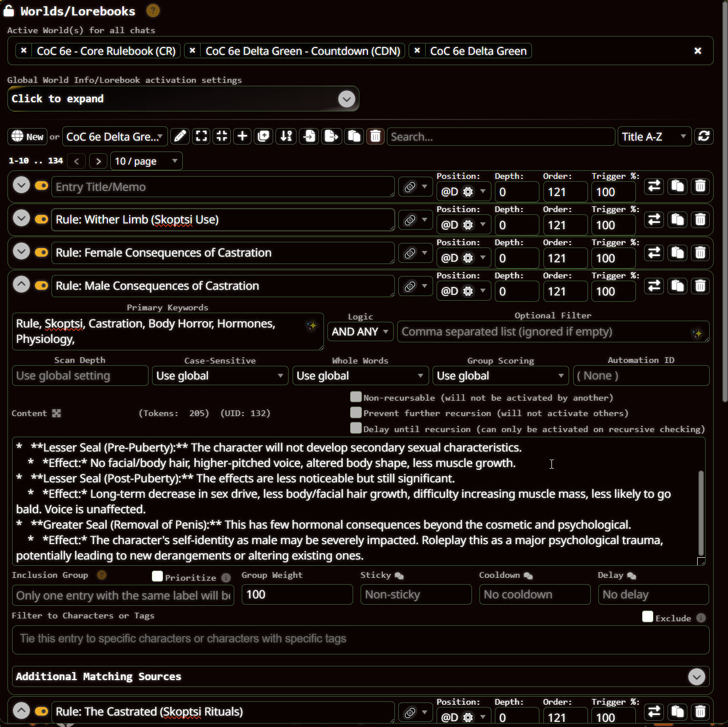
Task: Check Prevent further recursion checkbox
Action: point(356,412)
